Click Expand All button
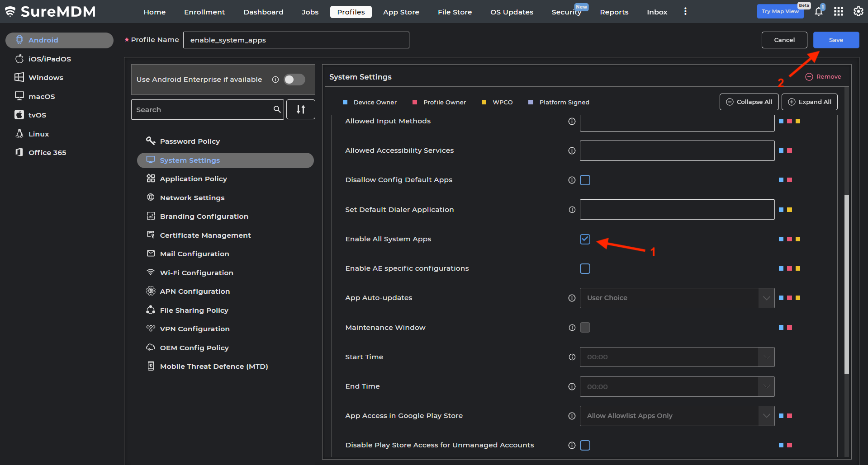The image size is (868, 465). [x=809, y=102]
